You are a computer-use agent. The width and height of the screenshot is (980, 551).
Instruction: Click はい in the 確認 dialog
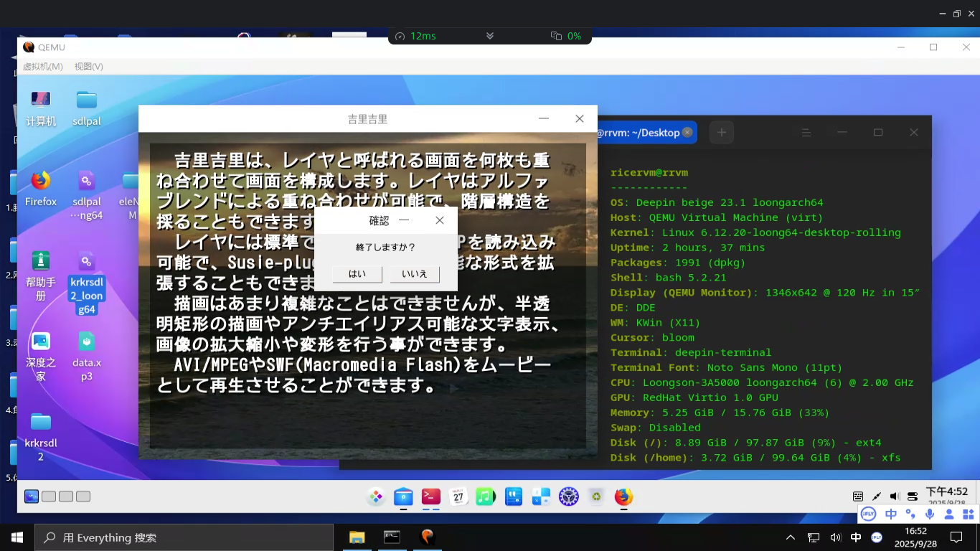pos(357,274)
